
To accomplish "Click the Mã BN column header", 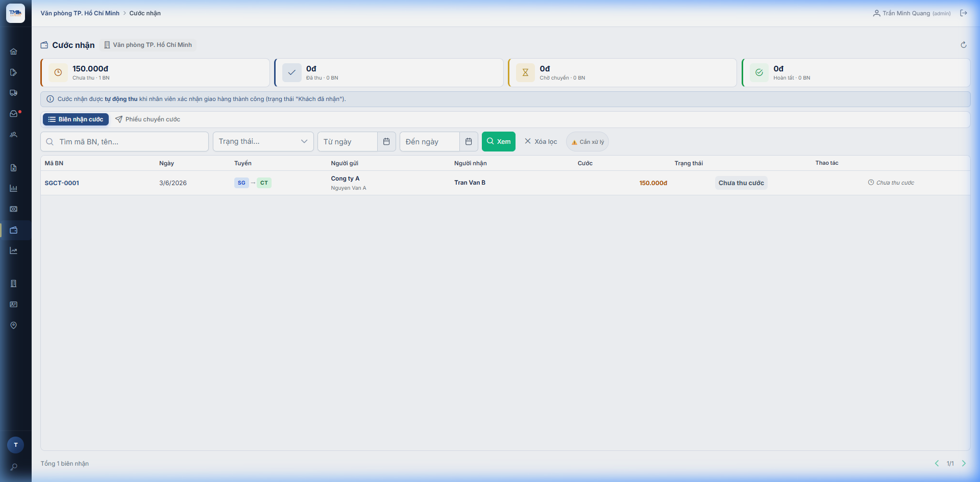I will [54, 163].
